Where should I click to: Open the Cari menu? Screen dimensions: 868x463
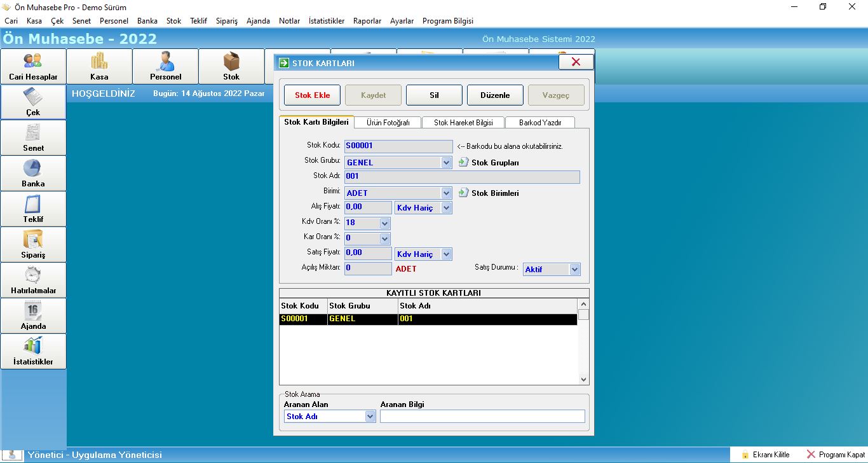pyautogui.click(x=11, y=21)
